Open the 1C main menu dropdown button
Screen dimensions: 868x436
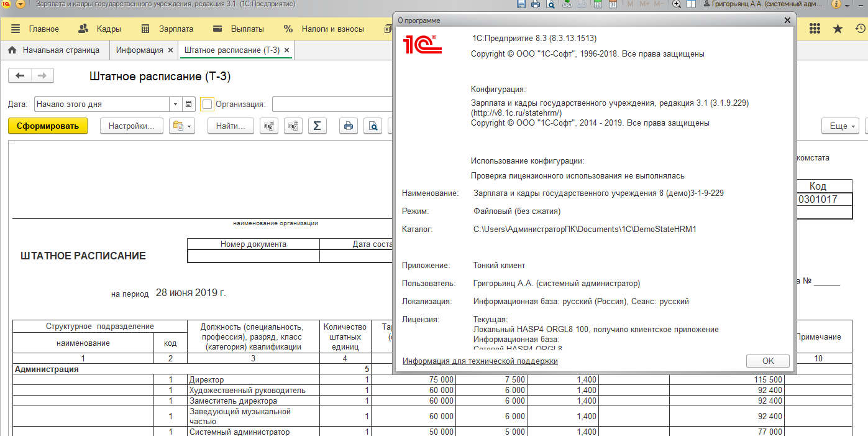(x=21, y=4)
